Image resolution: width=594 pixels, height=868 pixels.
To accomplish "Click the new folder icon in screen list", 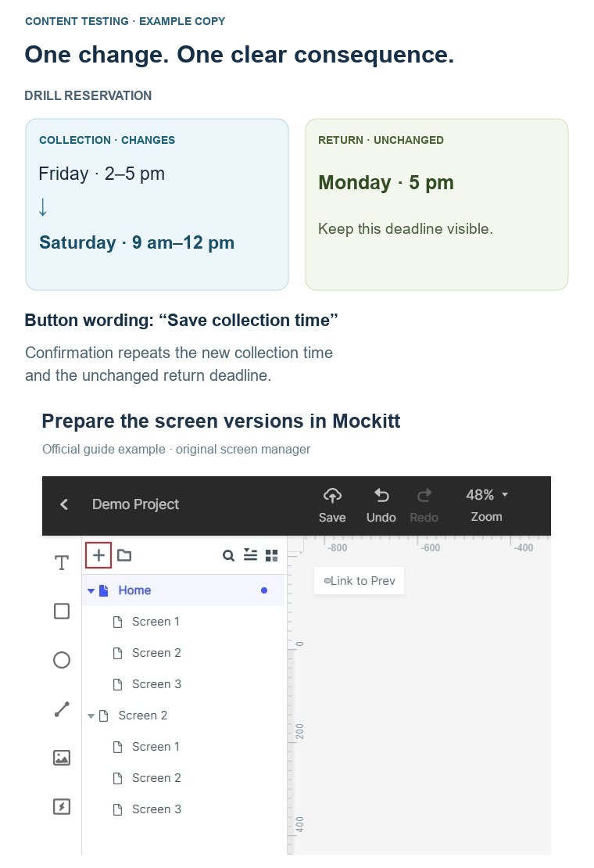I will (x=124, y=555).
